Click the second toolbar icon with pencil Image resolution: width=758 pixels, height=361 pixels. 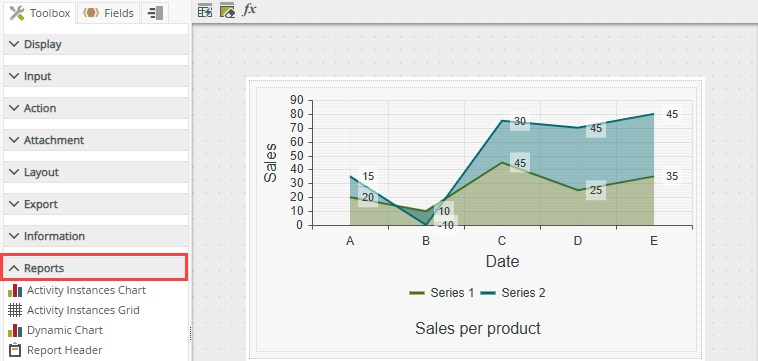click(x=227, y=10)
